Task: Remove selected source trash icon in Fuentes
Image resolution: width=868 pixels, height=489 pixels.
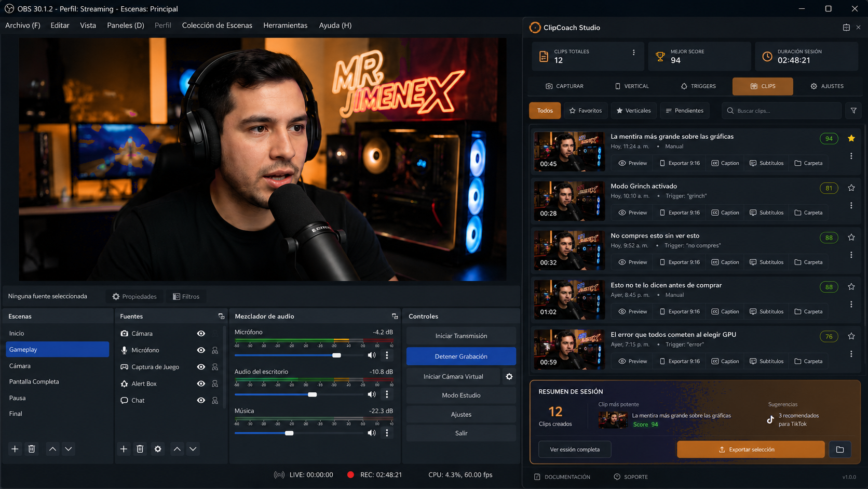Action: point(140,449)
